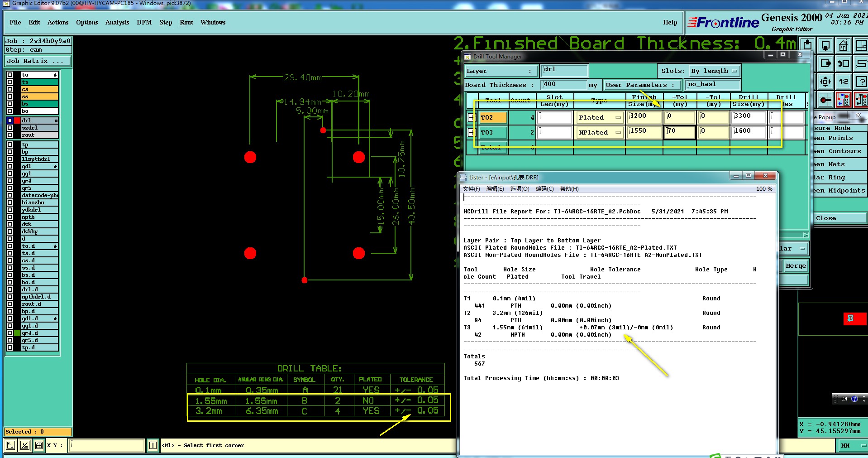Expand the T02 tool row
The height and width of the screenshot is (458, 868).
[x=472, y=117]
